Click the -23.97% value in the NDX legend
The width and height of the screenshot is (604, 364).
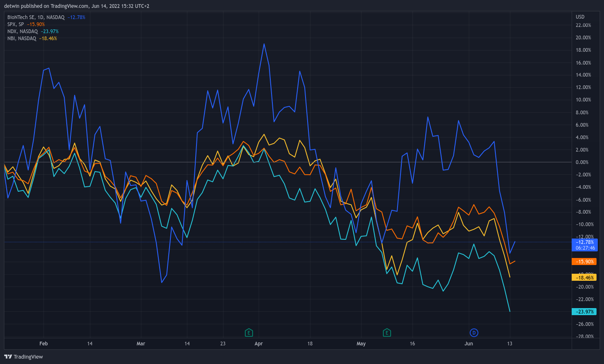pyautogui.click(x=50, y=31)
